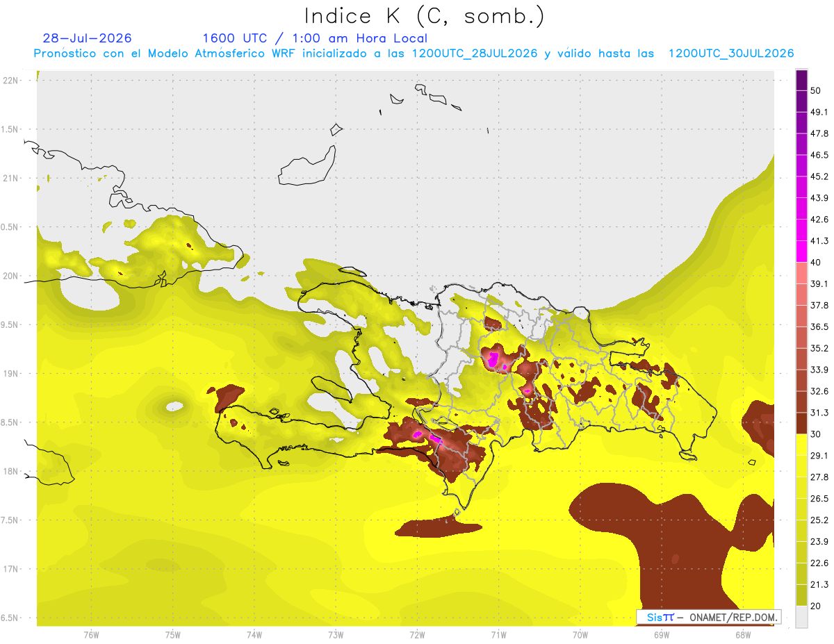
Task: Click the colorbar label "31.3"
Action: pyautogui.click(x=819, y=413)
